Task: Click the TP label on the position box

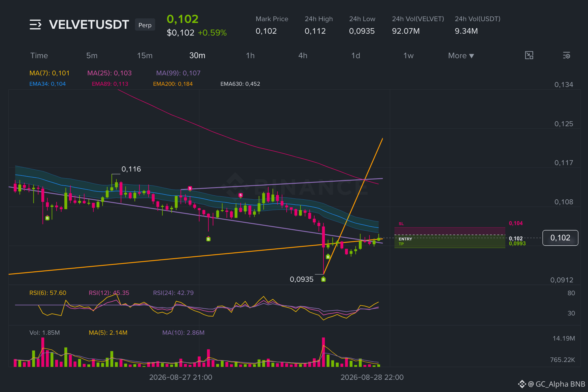Action: click(401, 244)
